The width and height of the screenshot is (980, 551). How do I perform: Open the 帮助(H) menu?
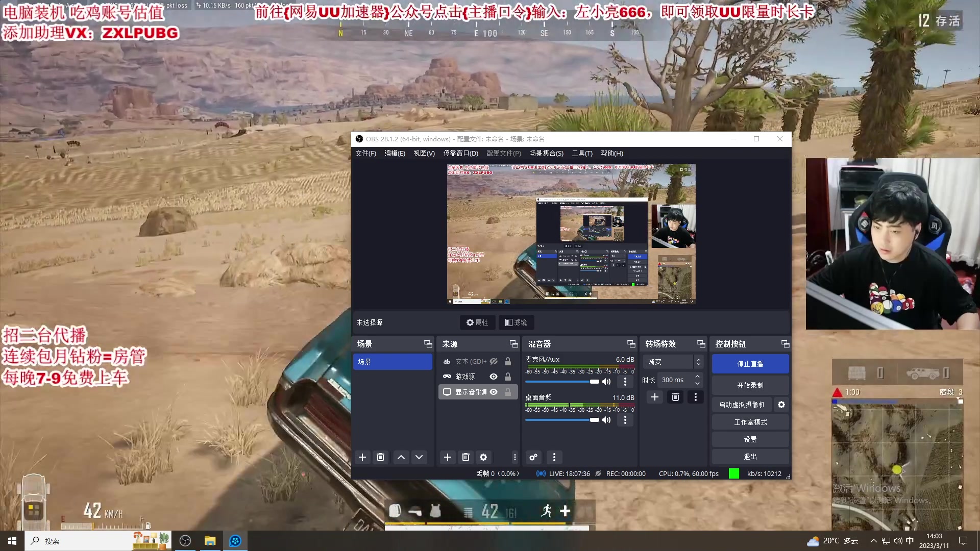[612, 153]
